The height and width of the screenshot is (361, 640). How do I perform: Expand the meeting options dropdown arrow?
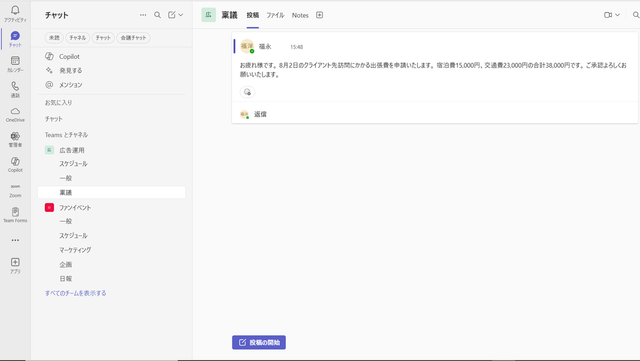click(x=618, y=15)
